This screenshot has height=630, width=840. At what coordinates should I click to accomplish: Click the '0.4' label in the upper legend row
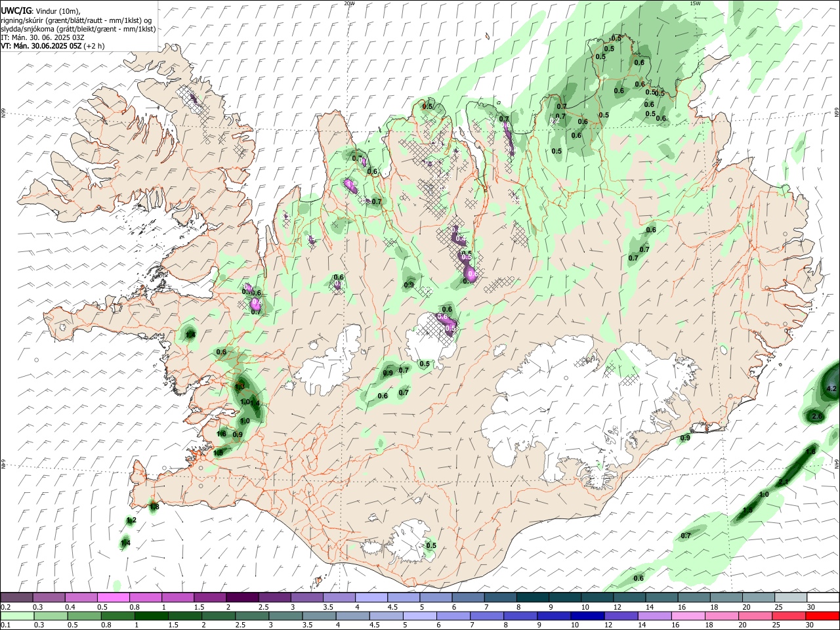point(70,607)
